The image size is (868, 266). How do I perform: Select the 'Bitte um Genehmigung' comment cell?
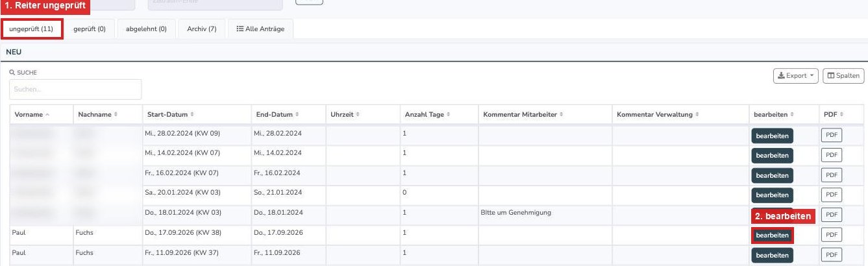coord(545,216)
